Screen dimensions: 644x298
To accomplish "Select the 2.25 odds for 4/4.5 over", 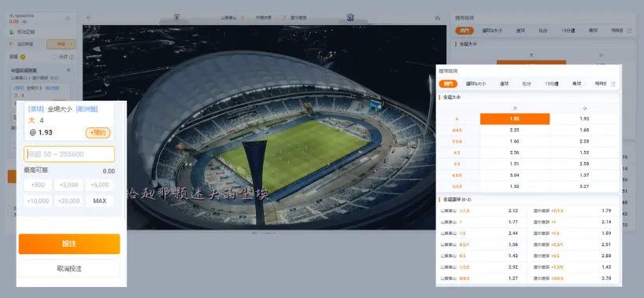I will pyautogui.click(x=515, y=130).
